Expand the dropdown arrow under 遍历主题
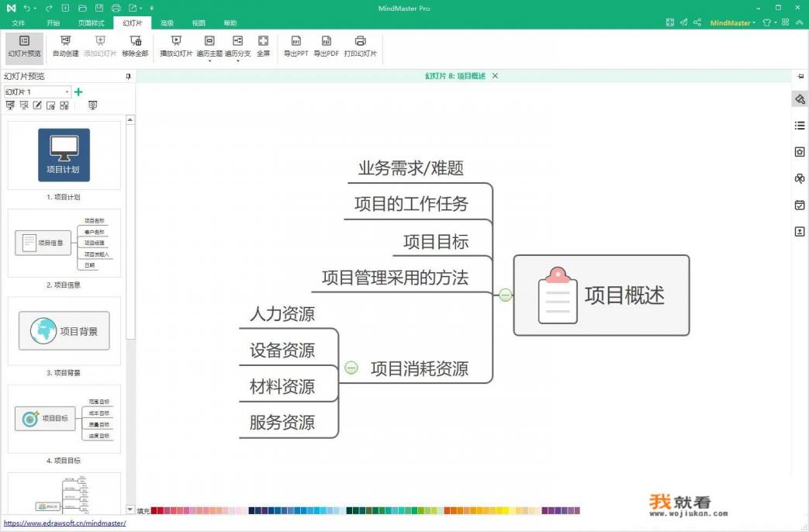 (x=209, y=61)
